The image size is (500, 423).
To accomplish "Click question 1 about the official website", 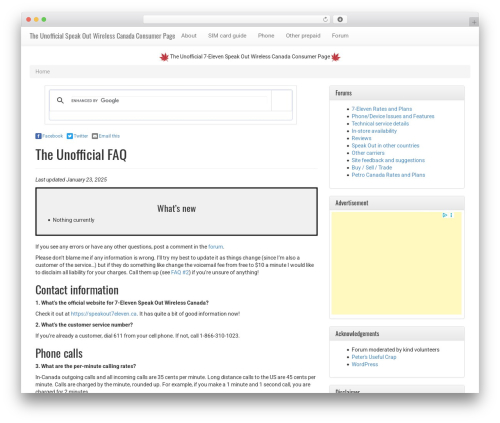I will click(122, 303).
